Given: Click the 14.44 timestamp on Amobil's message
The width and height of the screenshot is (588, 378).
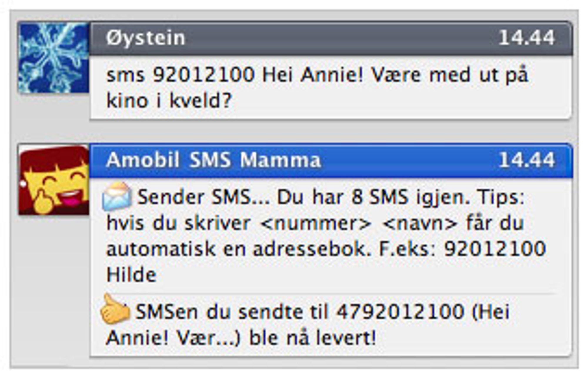Looking at the screenshot, I should 527,160.
